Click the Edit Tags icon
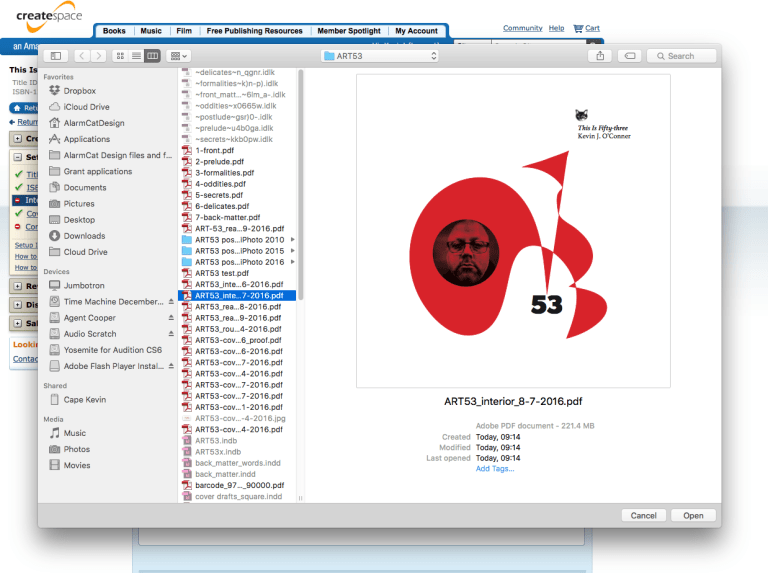This screenshot has height=573, width=768. pos(630,56)
